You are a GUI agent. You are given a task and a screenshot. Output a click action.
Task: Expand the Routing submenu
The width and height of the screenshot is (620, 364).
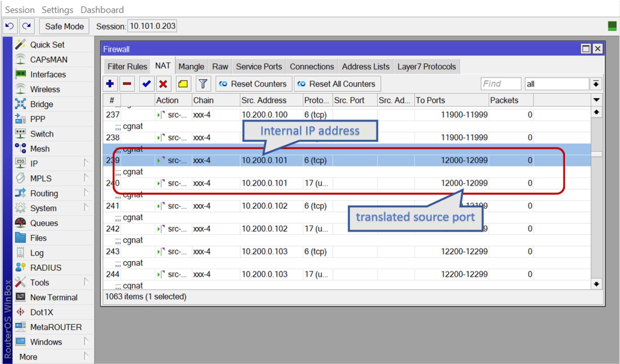click(x=86, y=193)
